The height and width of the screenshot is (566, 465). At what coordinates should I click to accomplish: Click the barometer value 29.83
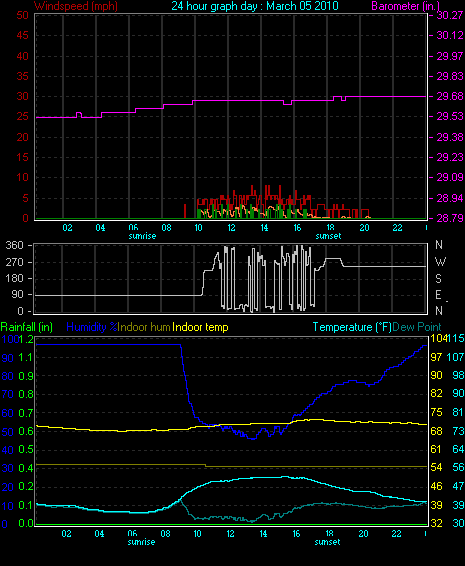coord(450,76)
